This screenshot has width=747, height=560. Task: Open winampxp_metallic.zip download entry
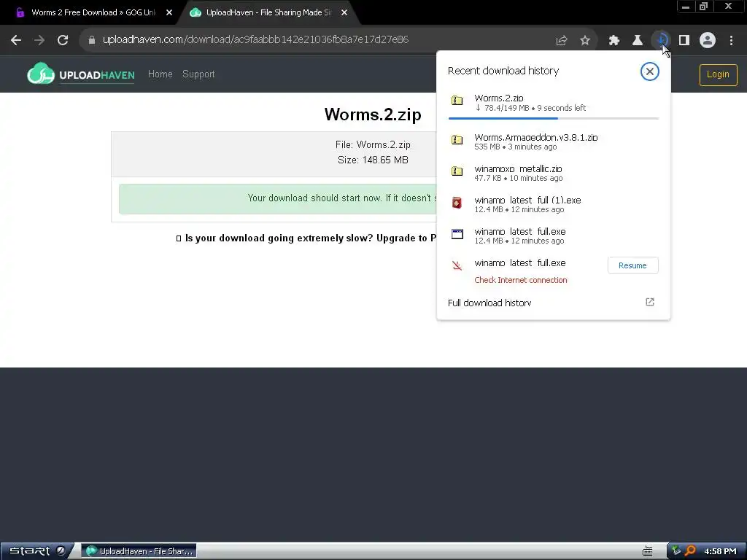click(x=554, y=173)
